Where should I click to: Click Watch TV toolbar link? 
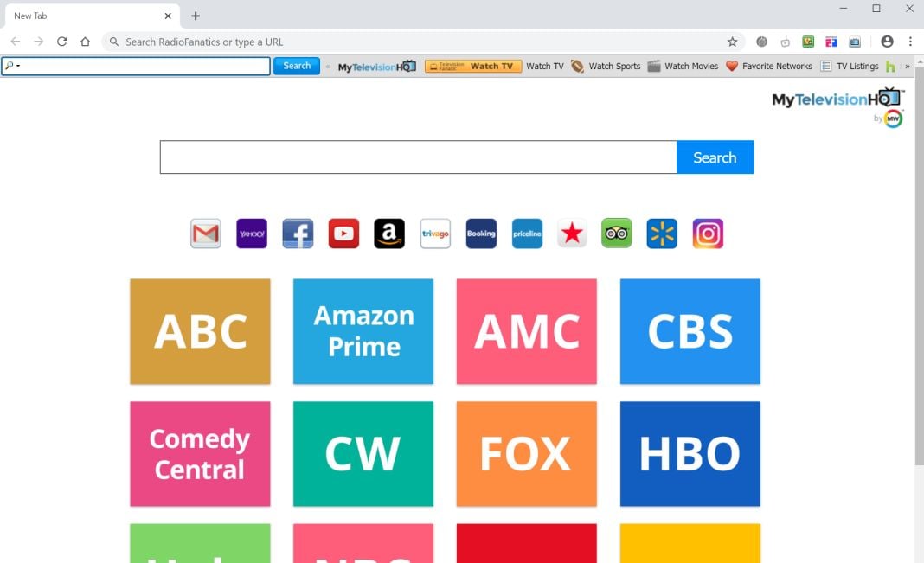click(544, 67)
